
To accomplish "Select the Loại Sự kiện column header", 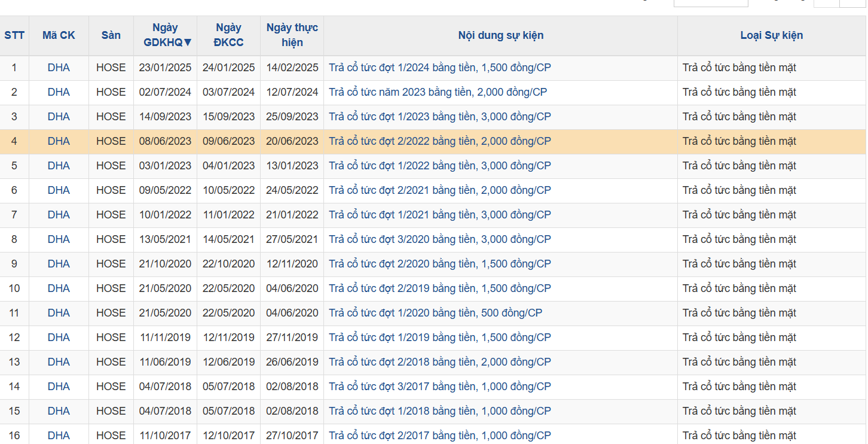I will click(771, 35).
